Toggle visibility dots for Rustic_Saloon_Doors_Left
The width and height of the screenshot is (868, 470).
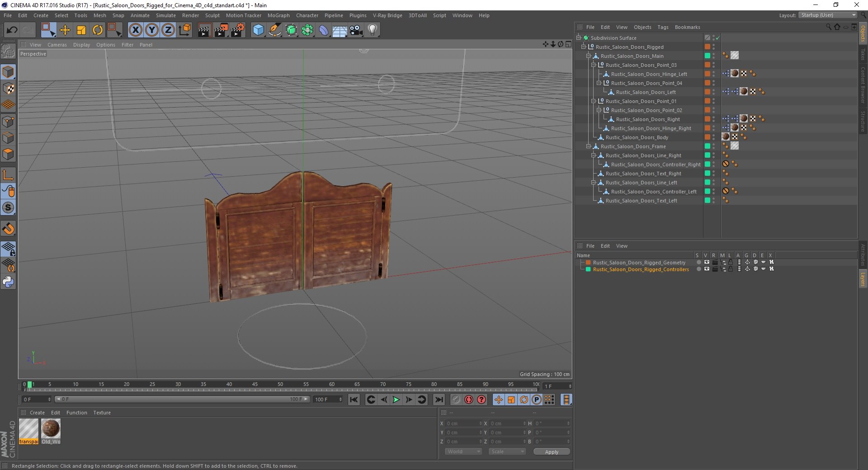[714, 92]
